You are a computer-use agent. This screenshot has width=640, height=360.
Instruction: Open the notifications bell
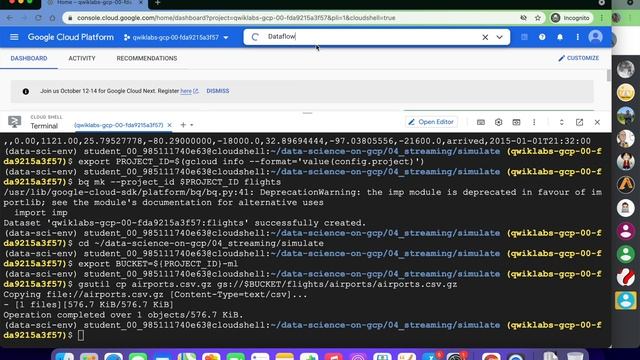point(560,37)
